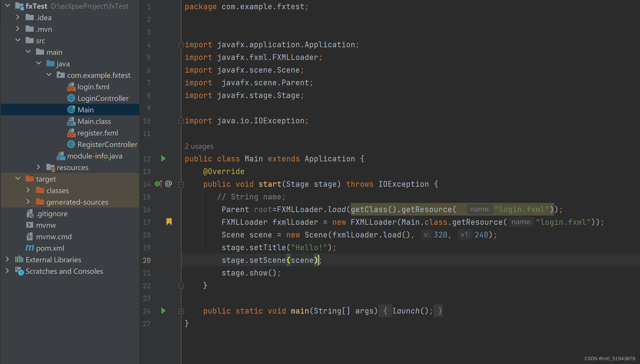
Task: Click the Scratches and Consoles icon
Action: (x=19, y=271)
